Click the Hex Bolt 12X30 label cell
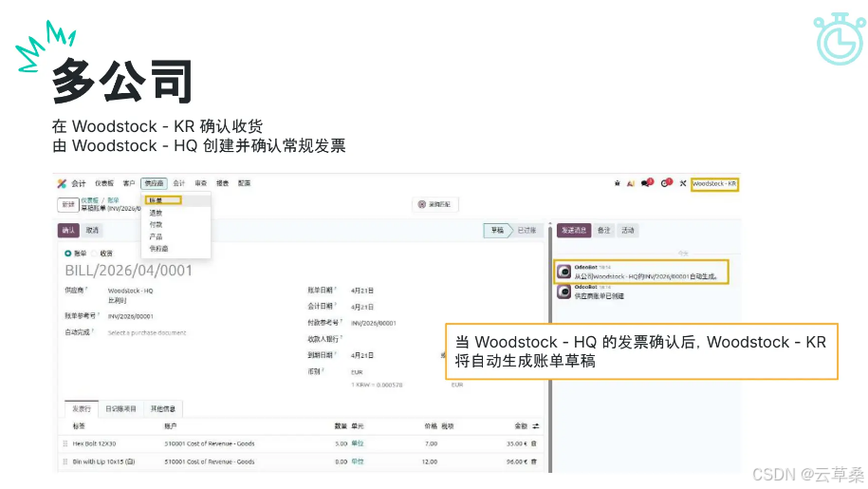The height and width of the screenshot is (489, 868). click(94, 443)
